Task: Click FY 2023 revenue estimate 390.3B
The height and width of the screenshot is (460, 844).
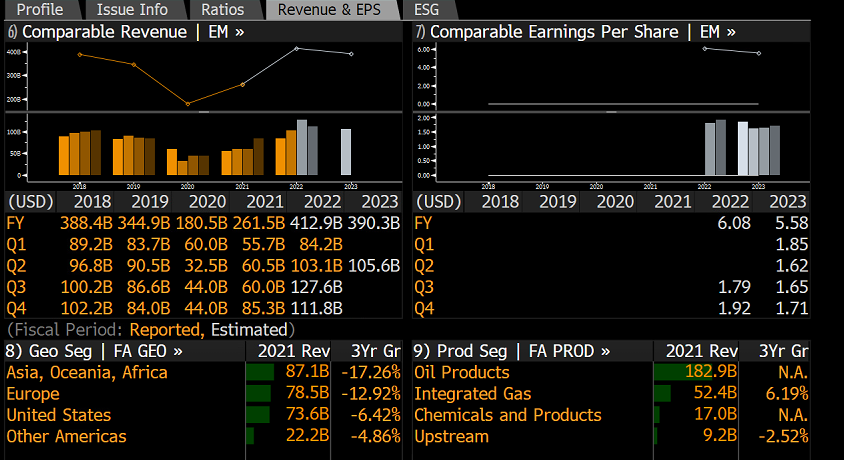Action: (x=374, y=223)
